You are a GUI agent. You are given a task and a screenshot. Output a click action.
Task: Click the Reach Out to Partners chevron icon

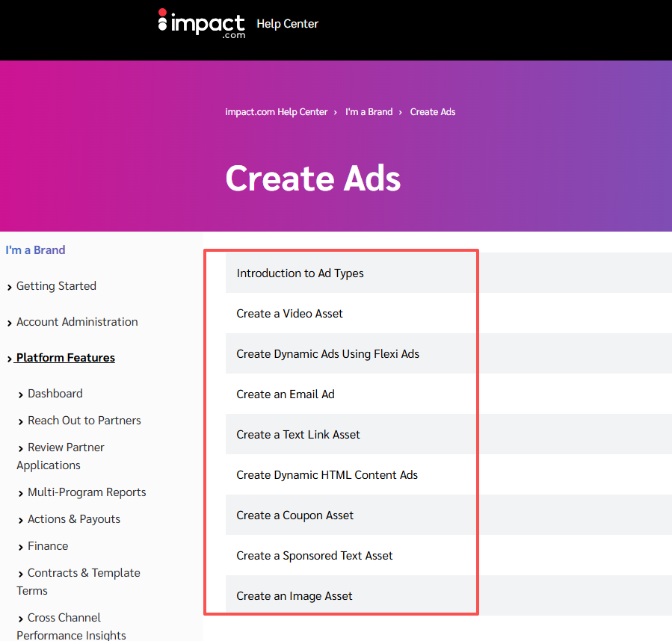(21, 421)
